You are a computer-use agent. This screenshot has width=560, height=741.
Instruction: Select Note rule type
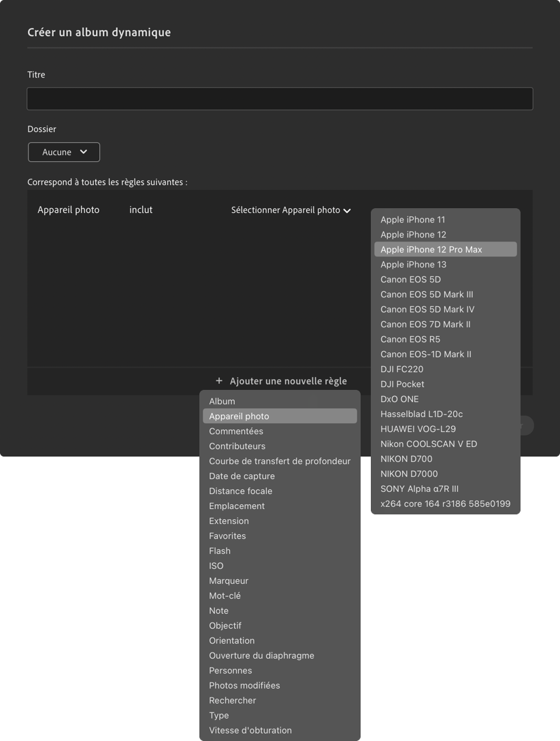coord(280,611)
